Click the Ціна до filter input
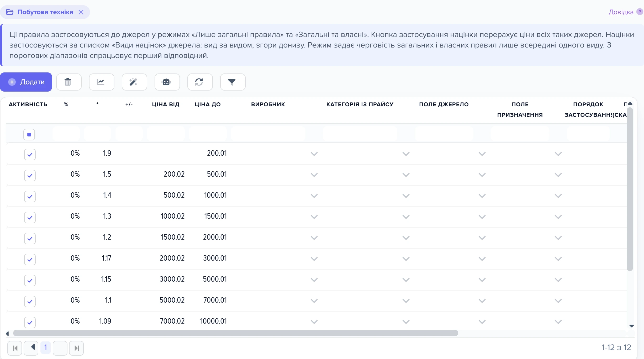 click(x=208, y=134)
